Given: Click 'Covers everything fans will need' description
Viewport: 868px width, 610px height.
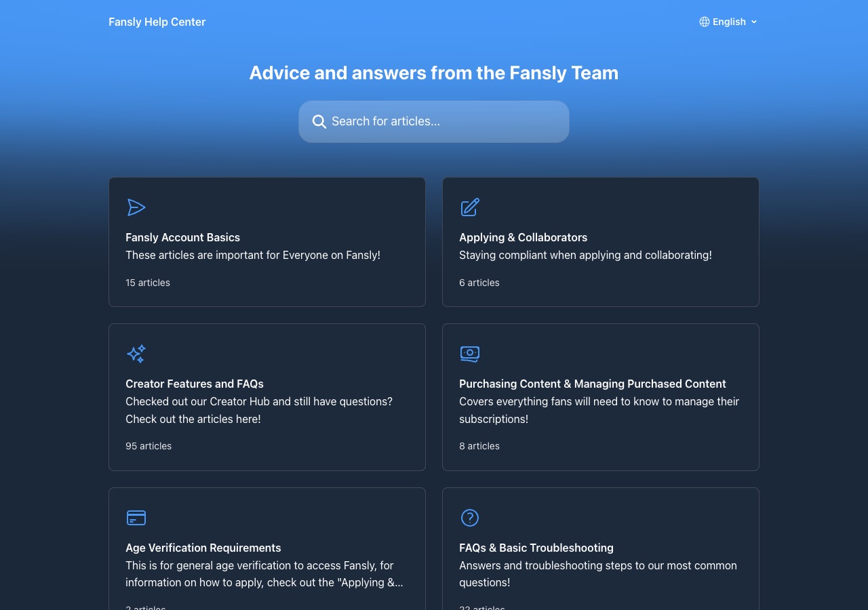Looking at the screenshot, I should (599, 410).
